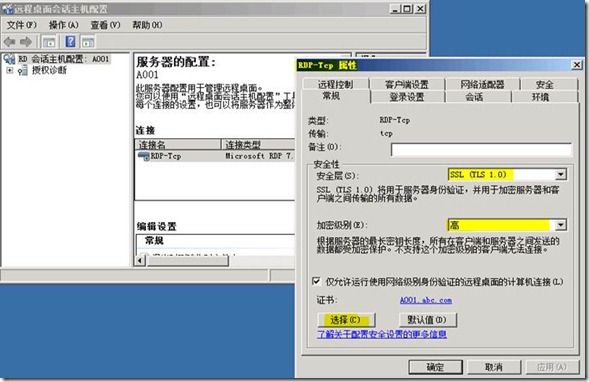Close the RDP-Tcp properties dialog

pos(577,65)
